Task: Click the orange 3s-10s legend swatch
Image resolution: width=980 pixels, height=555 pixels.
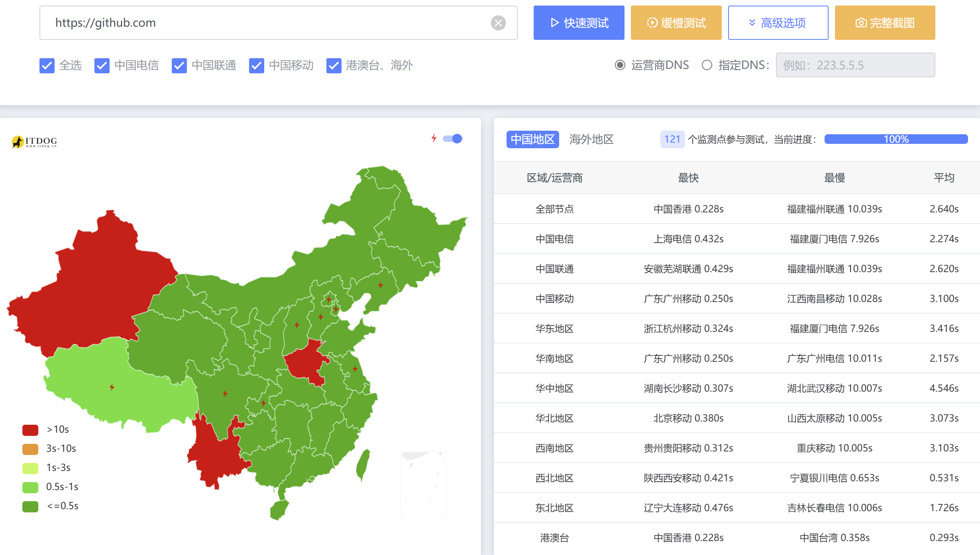Action: pos(30,449)
